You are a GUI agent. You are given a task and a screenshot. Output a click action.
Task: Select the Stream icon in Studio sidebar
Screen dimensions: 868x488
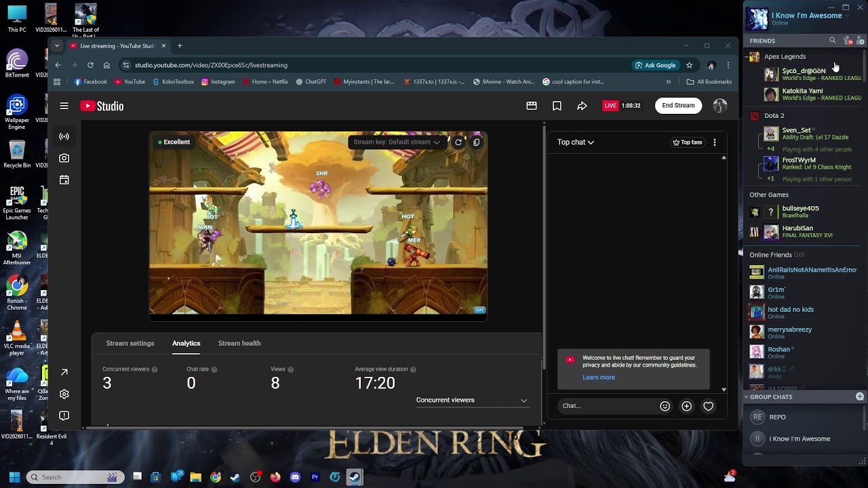(64, 136)
